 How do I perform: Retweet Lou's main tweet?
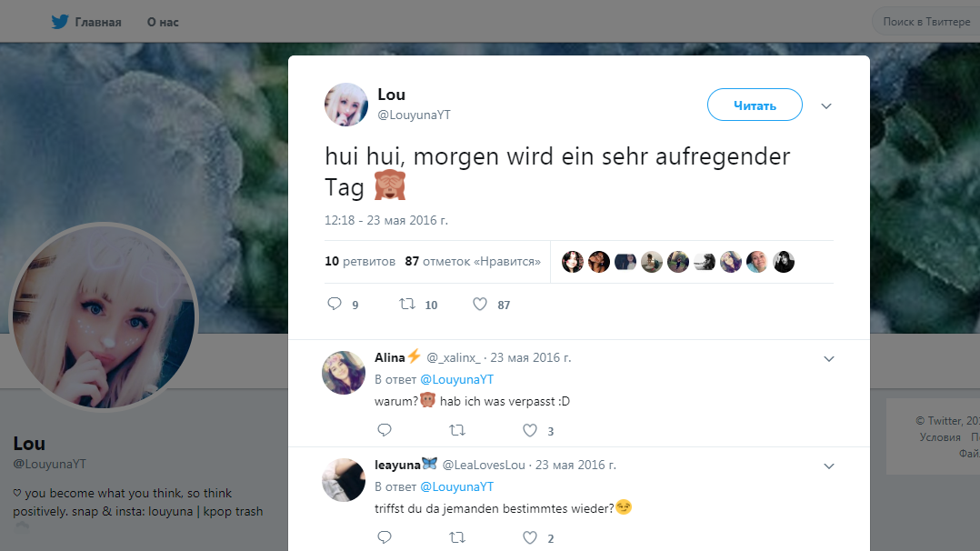click(407, 304)
